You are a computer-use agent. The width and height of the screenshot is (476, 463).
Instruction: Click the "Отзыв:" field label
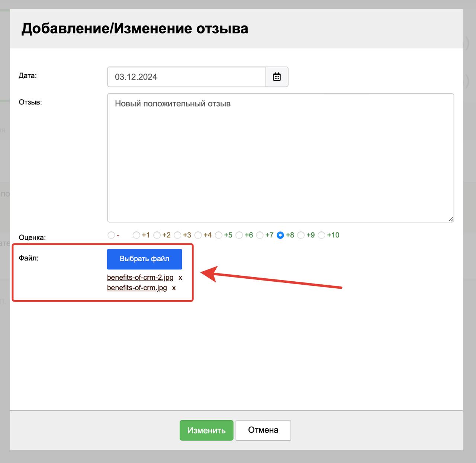30,102
